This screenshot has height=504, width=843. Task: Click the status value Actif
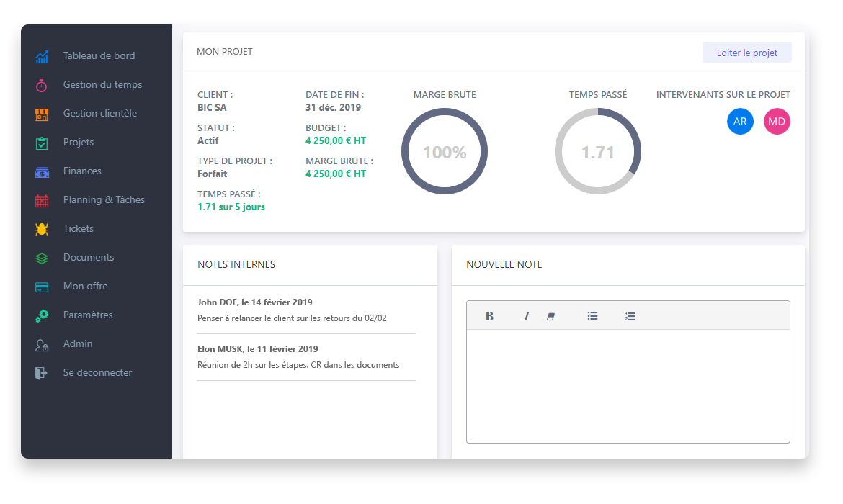click(x=208, y=141)
